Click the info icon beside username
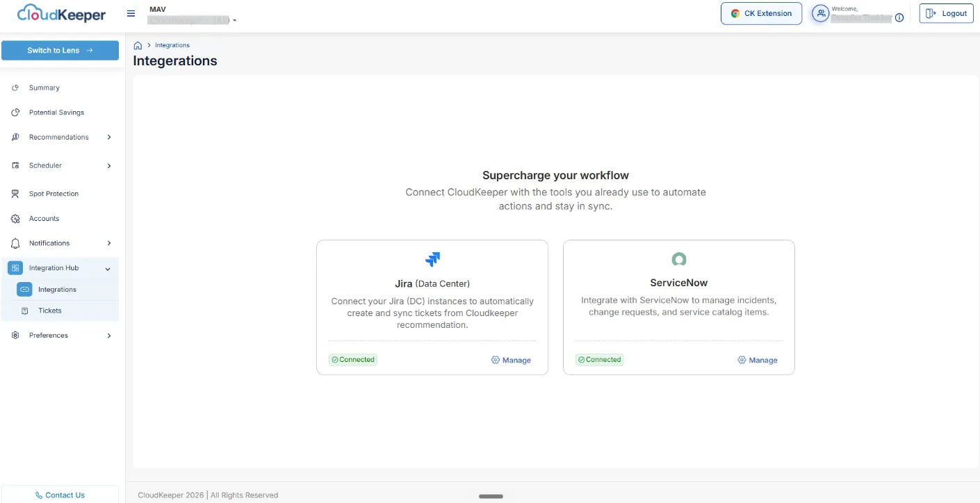Screen dimensions: 980x503 899,18
